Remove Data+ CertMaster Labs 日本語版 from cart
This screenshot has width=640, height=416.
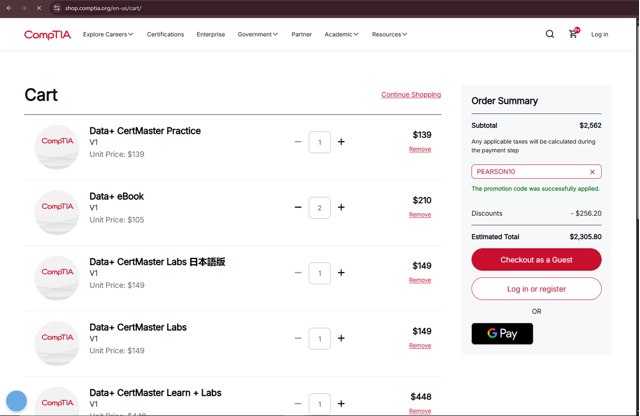420,280
